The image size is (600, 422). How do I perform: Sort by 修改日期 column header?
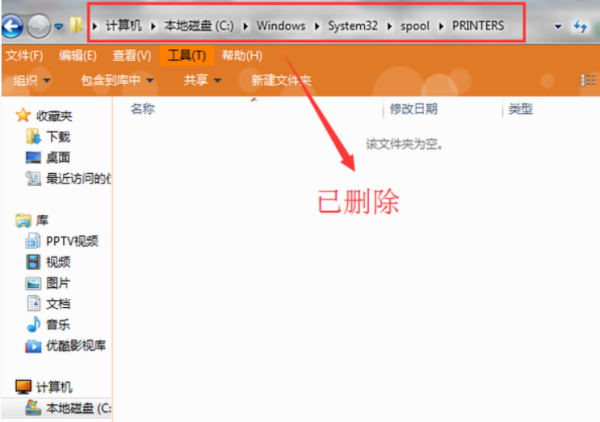pyautogui.click(x=413, y=109)
